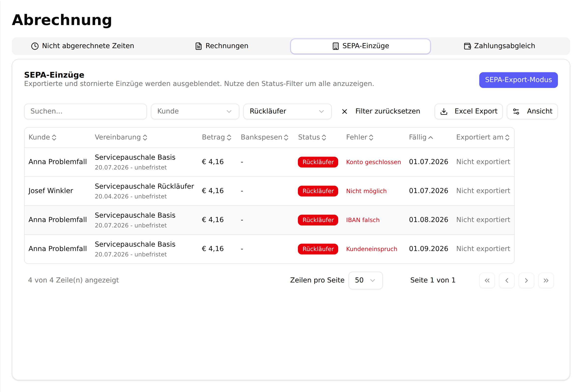Click the document icon beside Rechnungen

pyautogui.click(x=198, y=46)
